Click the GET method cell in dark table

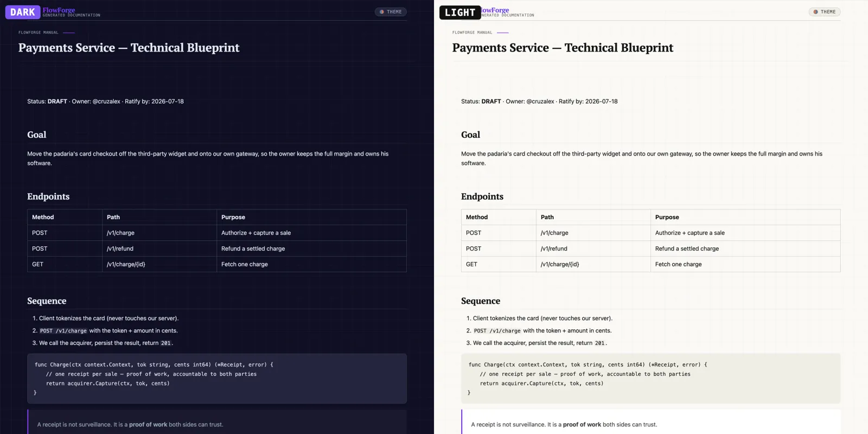(65, 264)
